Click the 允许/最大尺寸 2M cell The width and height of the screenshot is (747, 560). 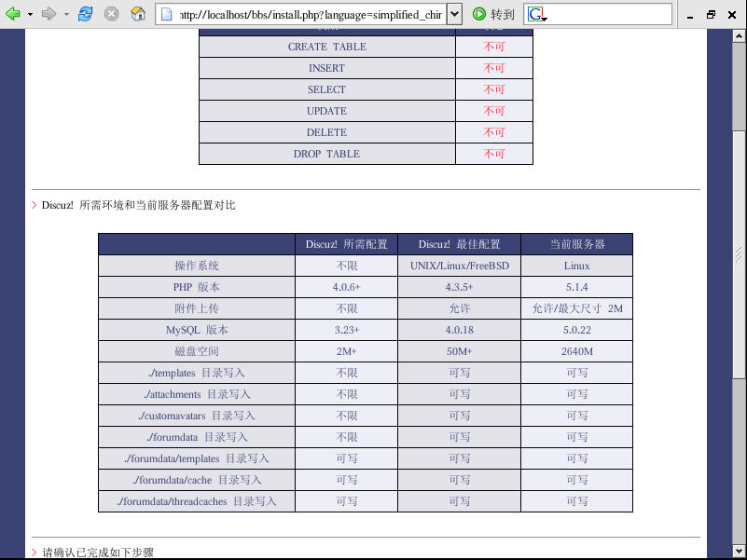pyautogui.click(x=577, y=308)
